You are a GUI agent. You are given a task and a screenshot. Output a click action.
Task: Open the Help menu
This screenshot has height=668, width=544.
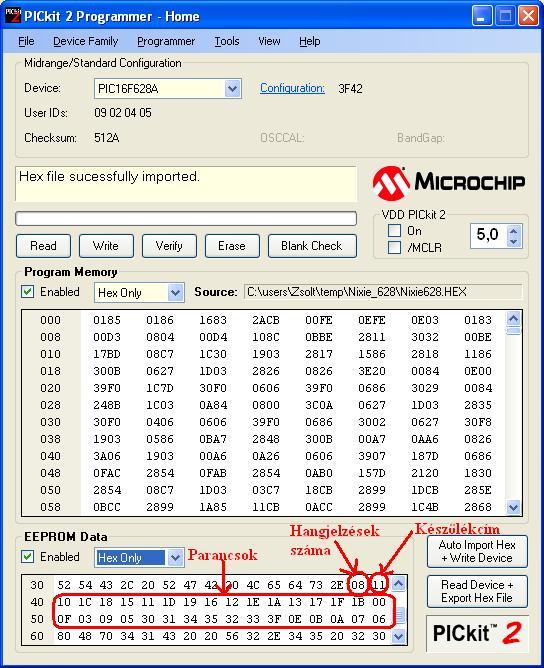point(310,41)
